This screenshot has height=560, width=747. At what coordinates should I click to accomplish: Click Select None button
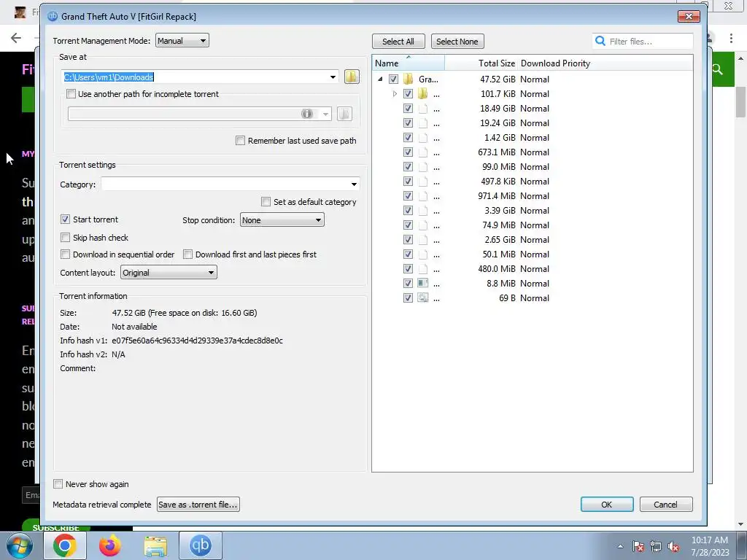(x=457, y=42)
